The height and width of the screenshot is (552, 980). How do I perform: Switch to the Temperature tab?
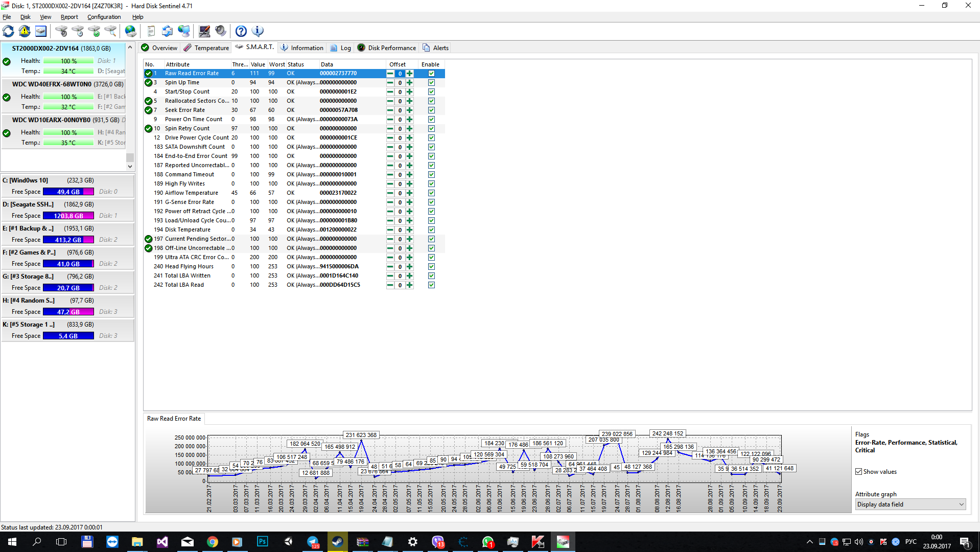point(206,48)
